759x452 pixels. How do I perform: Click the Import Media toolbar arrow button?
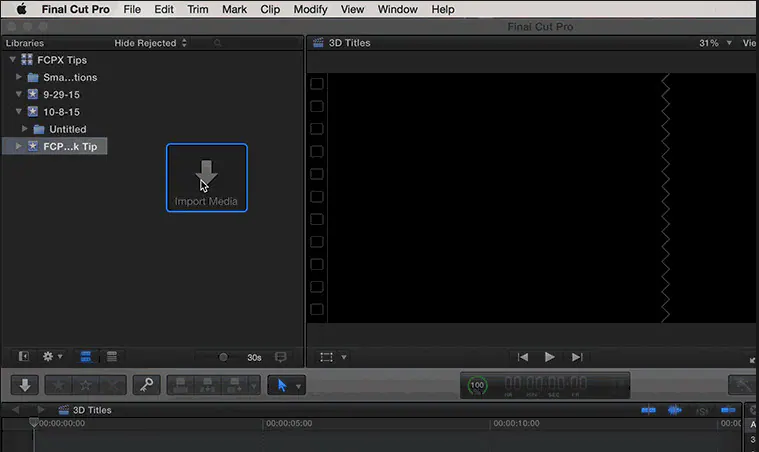click(x=25, y=386)
